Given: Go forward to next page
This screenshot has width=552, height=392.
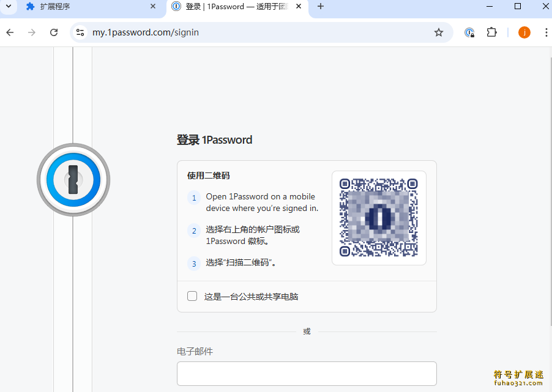Looking at the screenshot, I should (x=32, y=32).
